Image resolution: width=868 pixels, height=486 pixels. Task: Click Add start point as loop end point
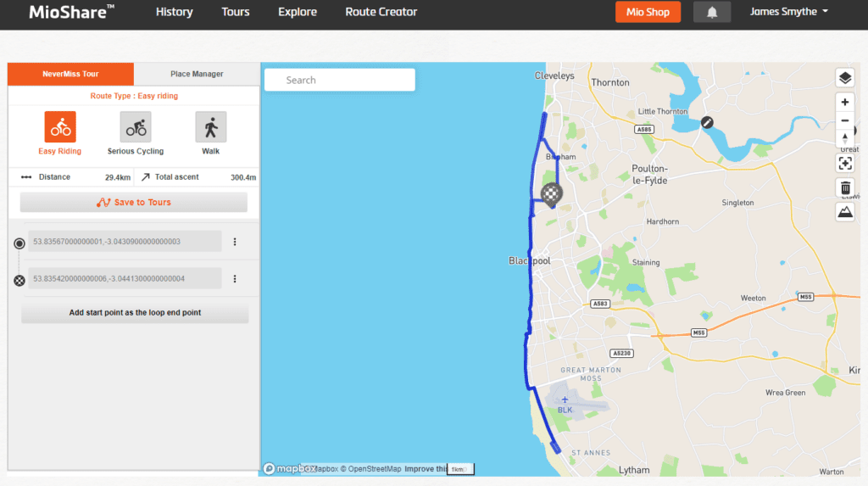pyautogui.click(x=135, y=313)
